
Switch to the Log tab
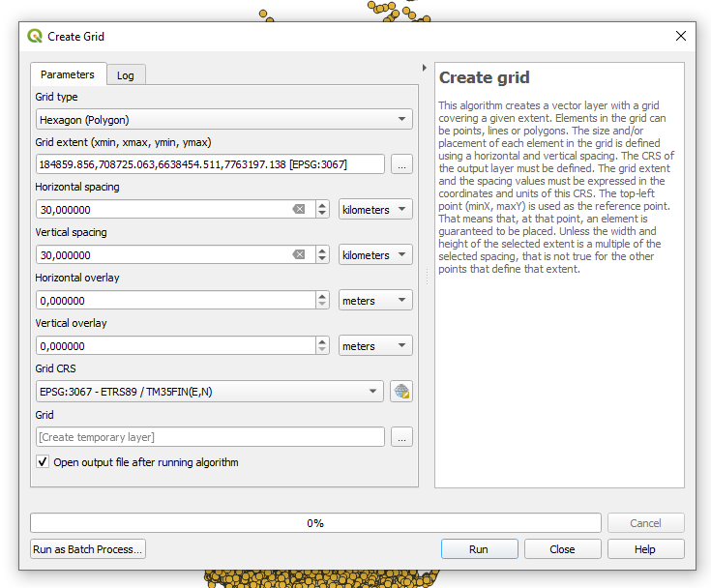click(x=126, y=75)
